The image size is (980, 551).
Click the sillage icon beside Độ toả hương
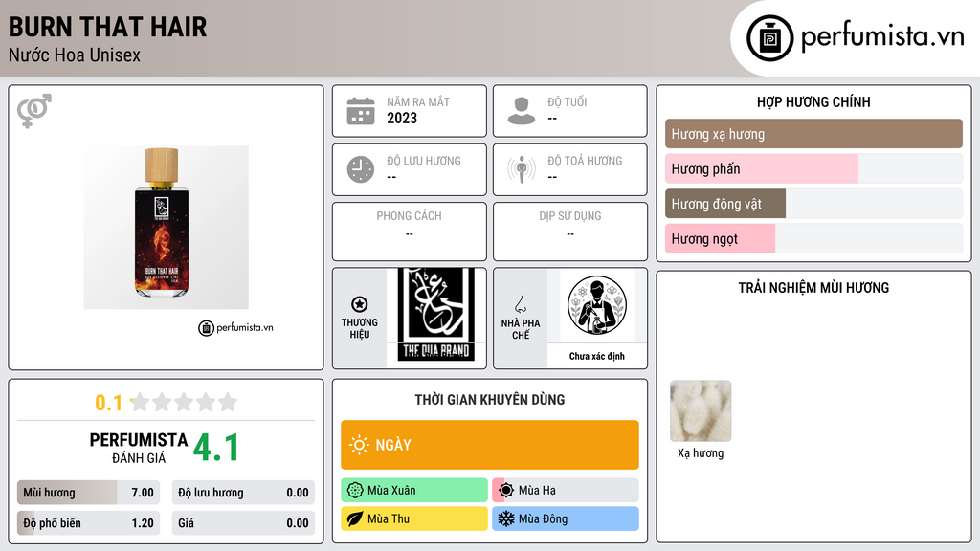click(522, 169)
